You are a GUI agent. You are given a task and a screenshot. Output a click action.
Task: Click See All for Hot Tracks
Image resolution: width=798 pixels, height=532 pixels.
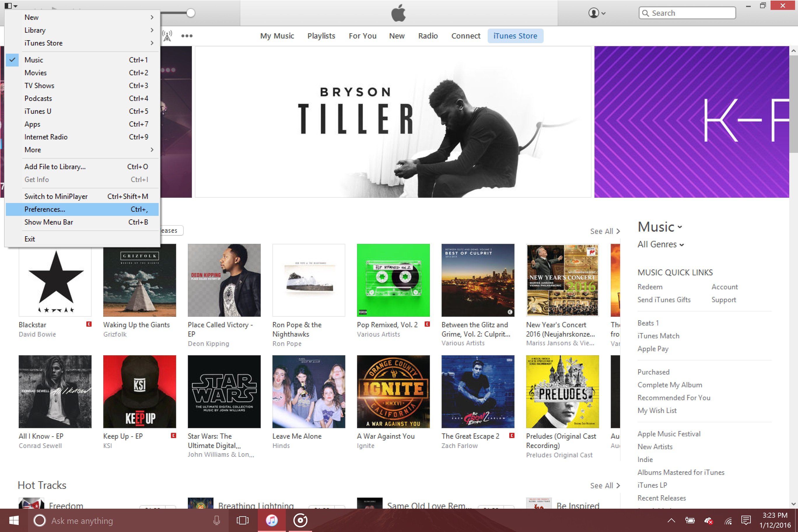coord(605,486)
